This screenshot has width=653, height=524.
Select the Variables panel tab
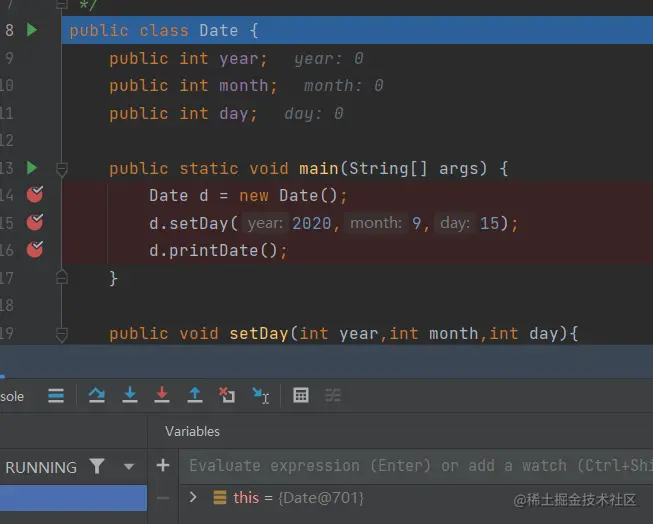pyautogui.click(x=192, y=431)
